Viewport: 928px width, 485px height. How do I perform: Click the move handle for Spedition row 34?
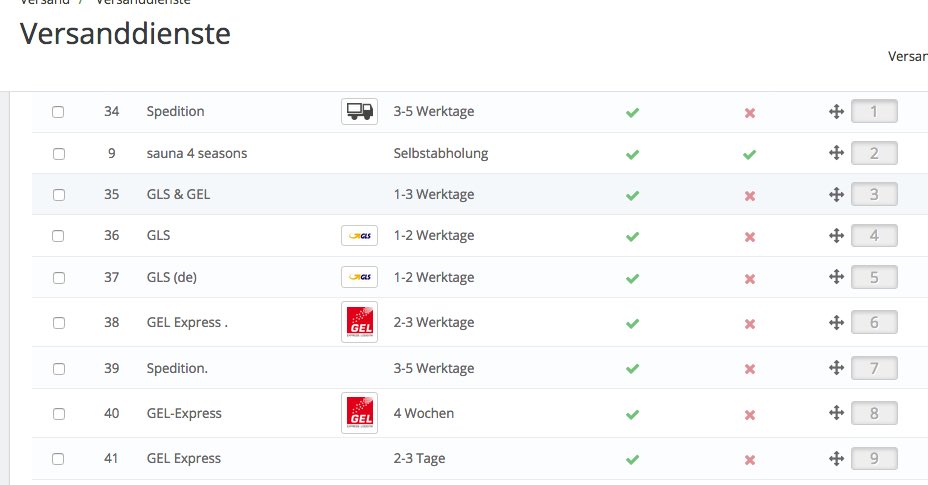tap(836, 112)
